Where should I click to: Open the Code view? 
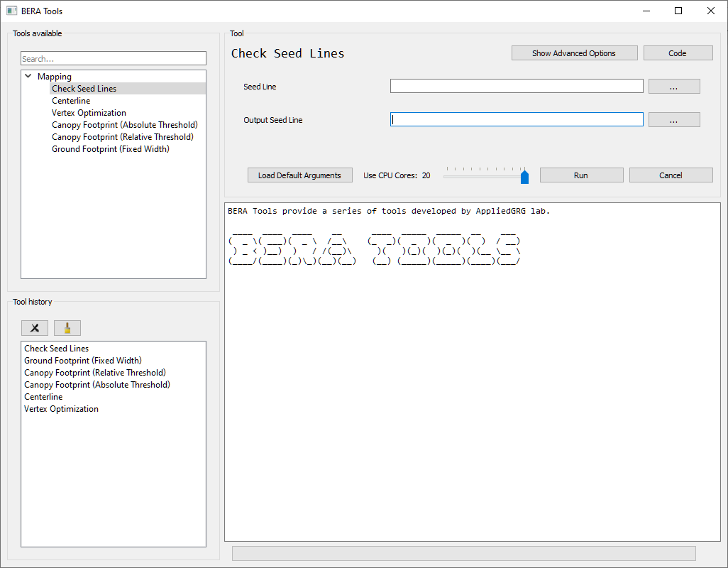[x=678, y=53]
